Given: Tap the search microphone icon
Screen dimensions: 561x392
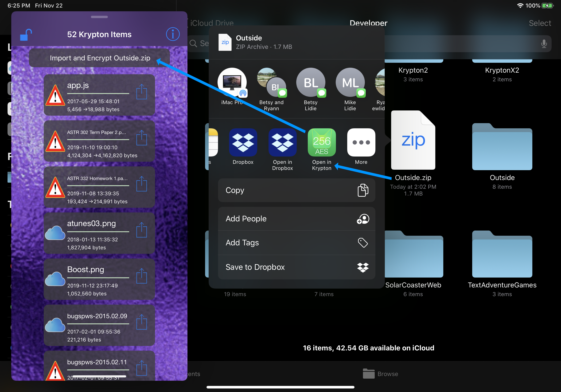Looking at the screenshot, I should coord(544,44).
